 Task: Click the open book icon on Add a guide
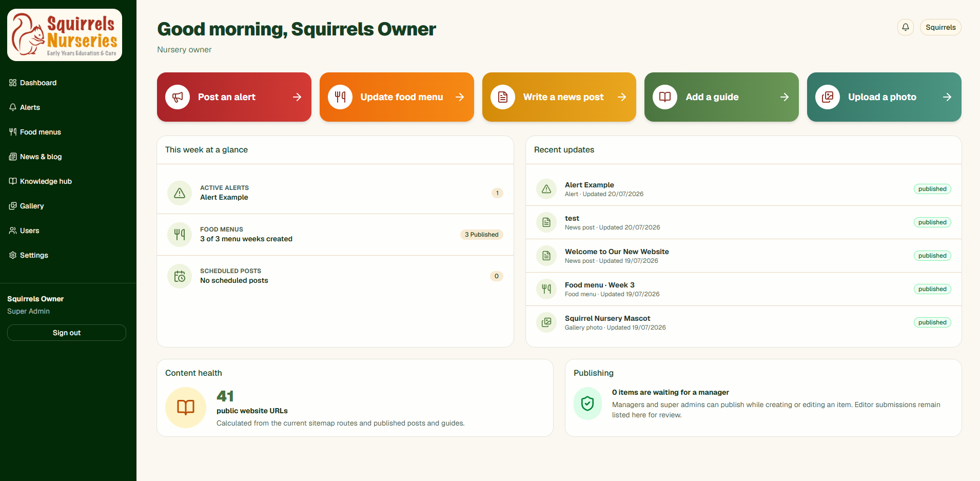point(665,97)
